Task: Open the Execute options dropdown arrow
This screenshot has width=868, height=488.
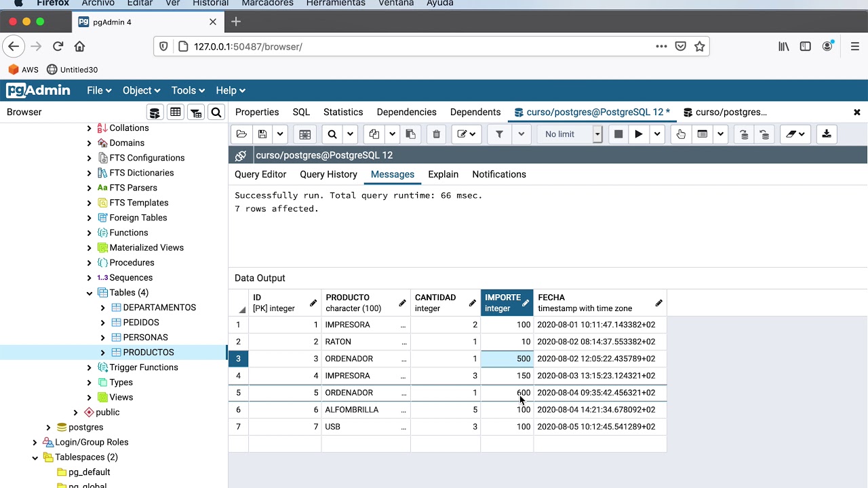Action: point(657,134)
